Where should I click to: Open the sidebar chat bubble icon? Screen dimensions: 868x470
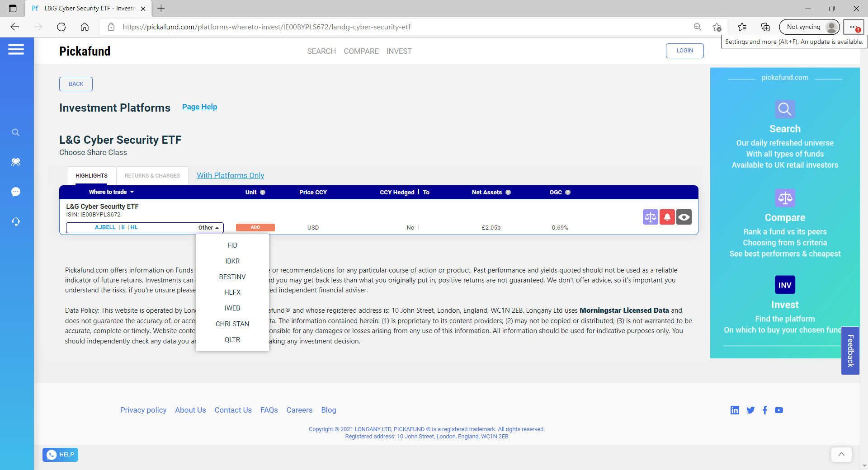click(16, 192)
